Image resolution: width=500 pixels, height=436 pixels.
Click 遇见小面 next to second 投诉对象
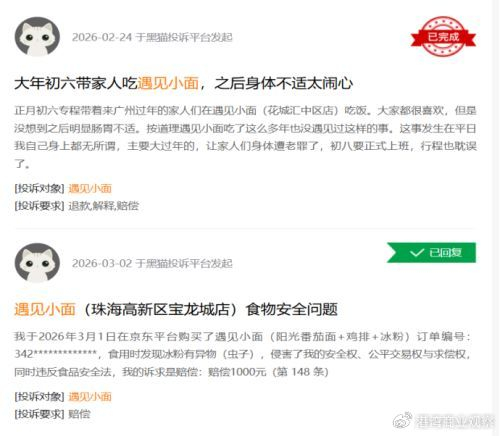[x=90, y=397]
